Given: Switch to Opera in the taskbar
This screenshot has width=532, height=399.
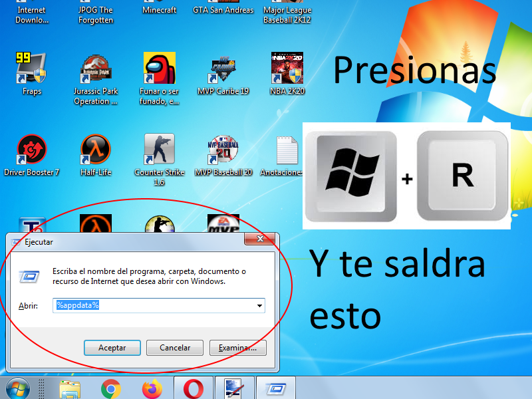Looking at the screenshot, I should tap(193, 388).
